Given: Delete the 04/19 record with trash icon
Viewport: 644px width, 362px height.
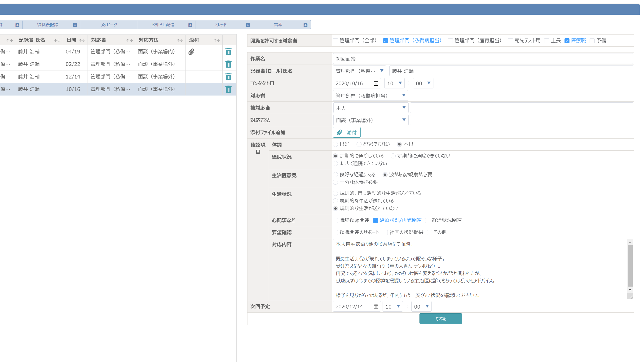Looking at the screenshot, I should point(228,52).
